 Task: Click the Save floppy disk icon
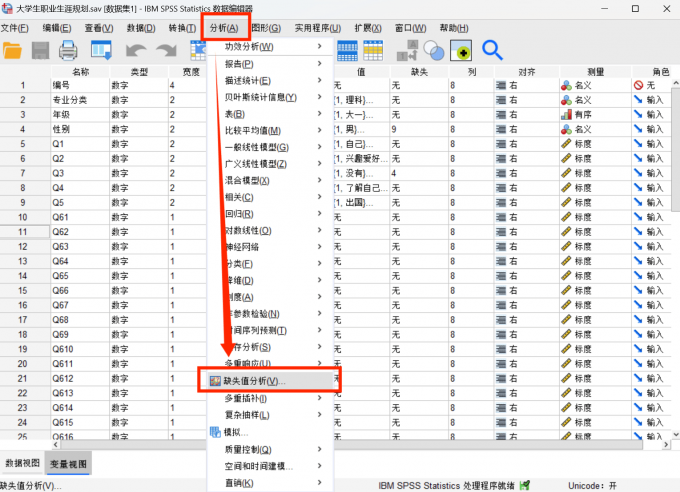(x=40, y=51)
